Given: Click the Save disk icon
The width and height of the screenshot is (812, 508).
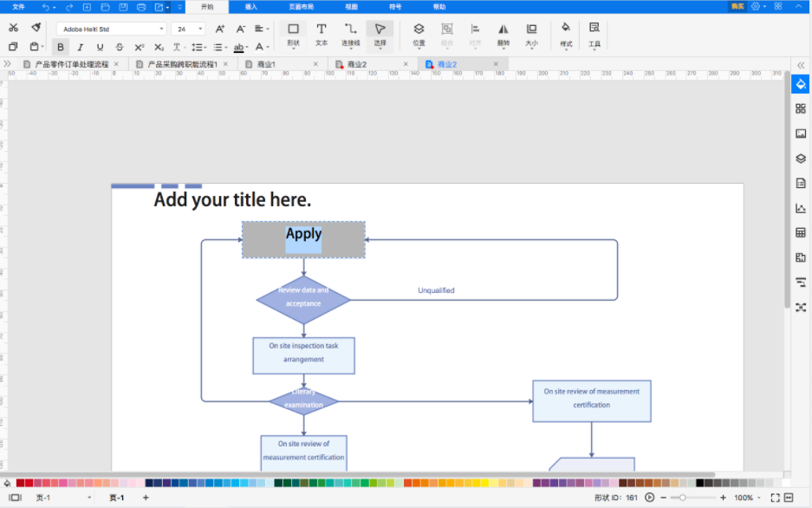Looking at the screenshot, I should tap(123, 7).
